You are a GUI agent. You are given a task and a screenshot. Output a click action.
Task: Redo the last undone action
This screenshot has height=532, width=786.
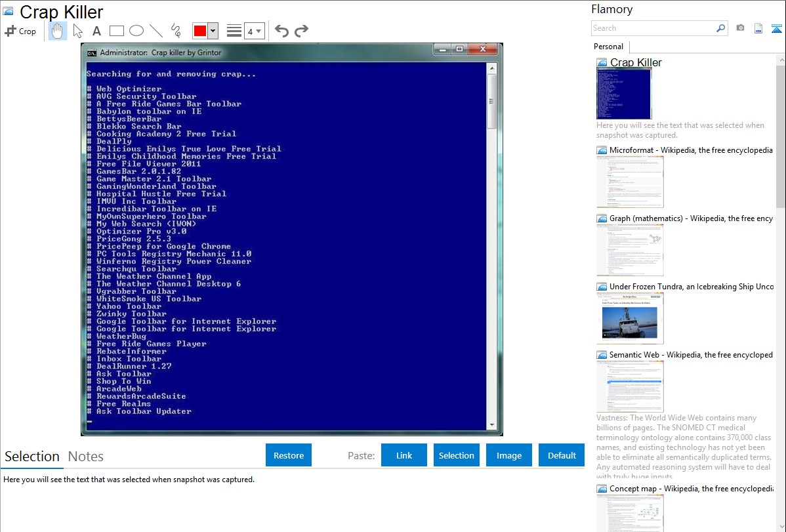(302, 31)
